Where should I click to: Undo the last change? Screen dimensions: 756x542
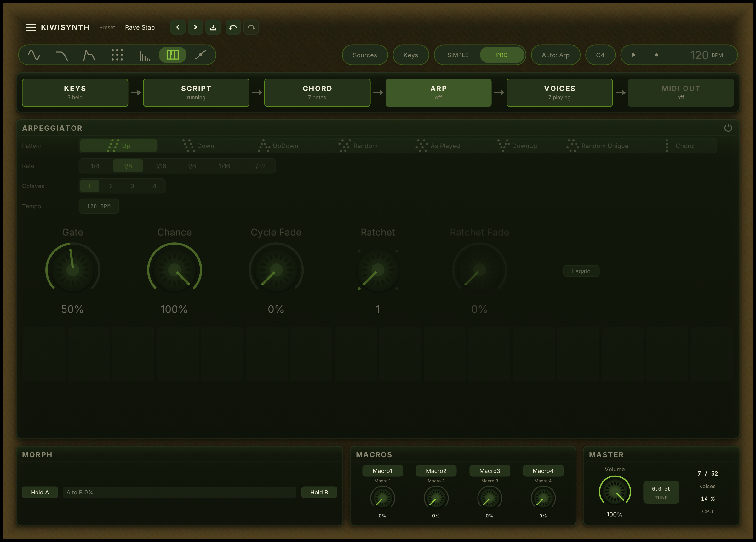(x=233, y=27)
